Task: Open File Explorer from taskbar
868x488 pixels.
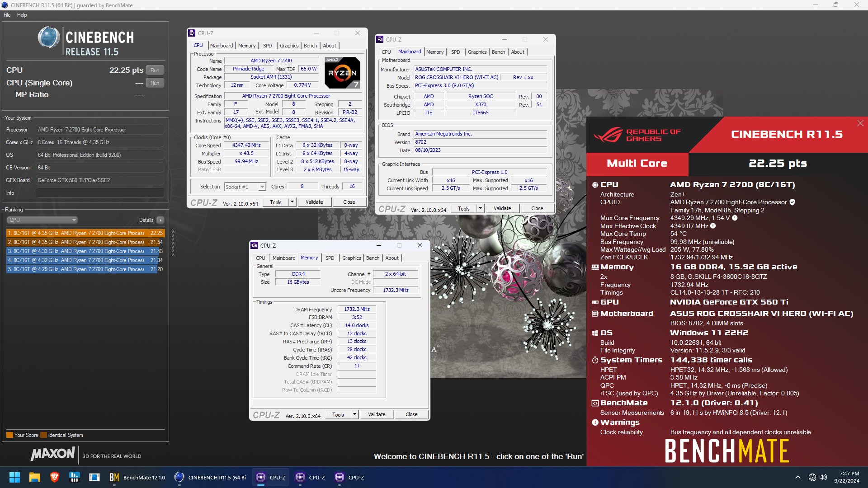Action: pyautogui.click(x=35, y=477)
